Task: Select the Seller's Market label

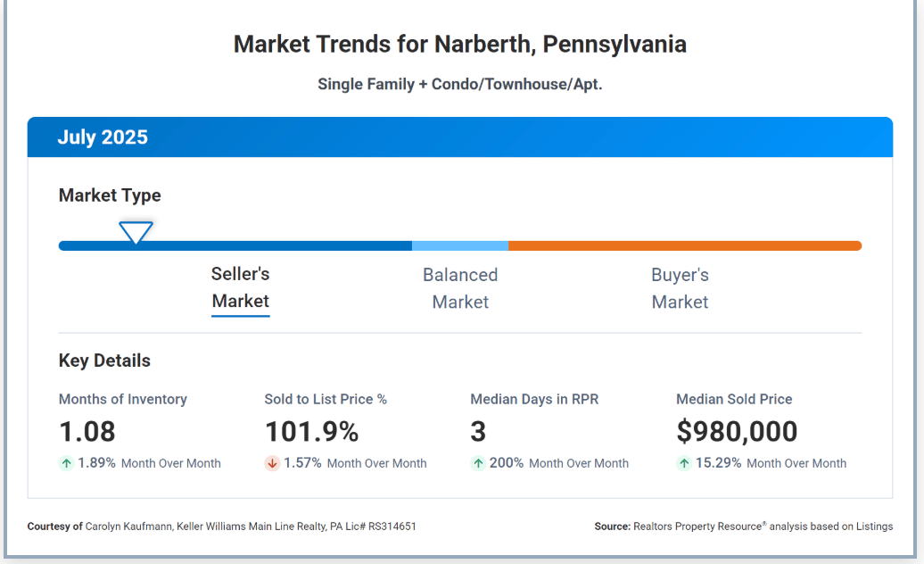Action: [240, 287]
